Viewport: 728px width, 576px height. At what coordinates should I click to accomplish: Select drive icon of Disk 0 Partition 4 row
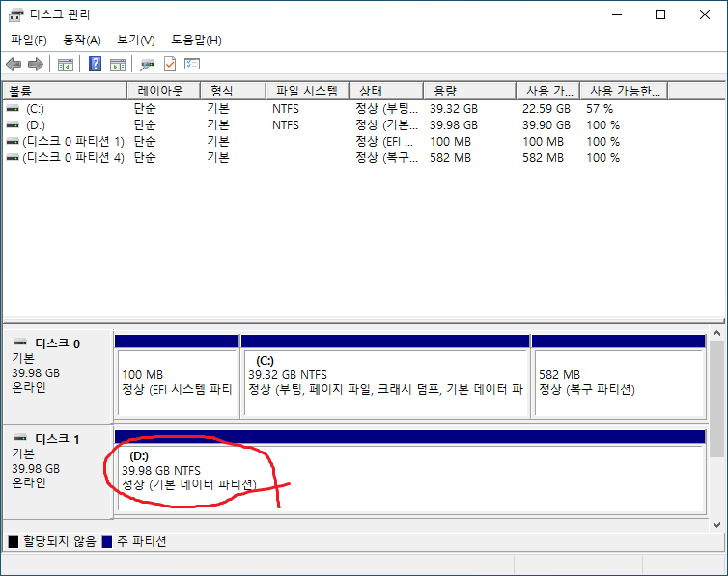pos(13,157)
